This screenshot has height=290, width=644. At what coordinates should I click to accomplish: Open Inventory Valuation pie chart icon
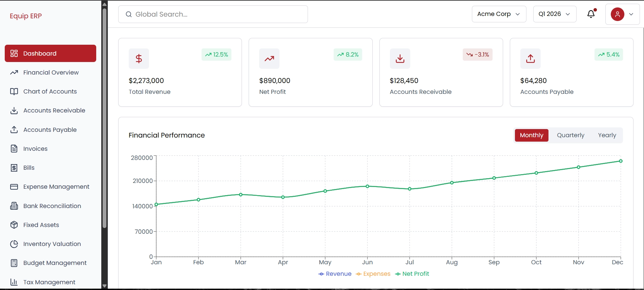point(14,244)
